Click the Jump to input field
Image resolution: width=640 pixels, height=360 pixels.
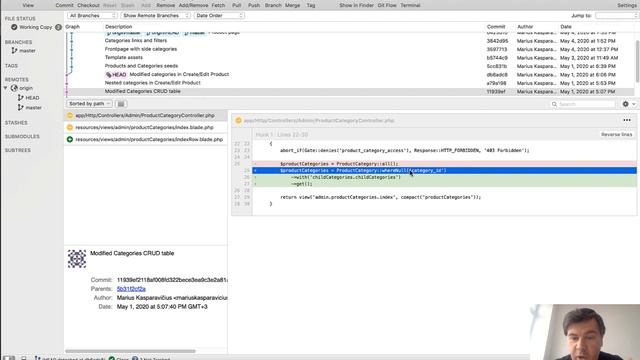pyautogui.click(x=616, y=16)
